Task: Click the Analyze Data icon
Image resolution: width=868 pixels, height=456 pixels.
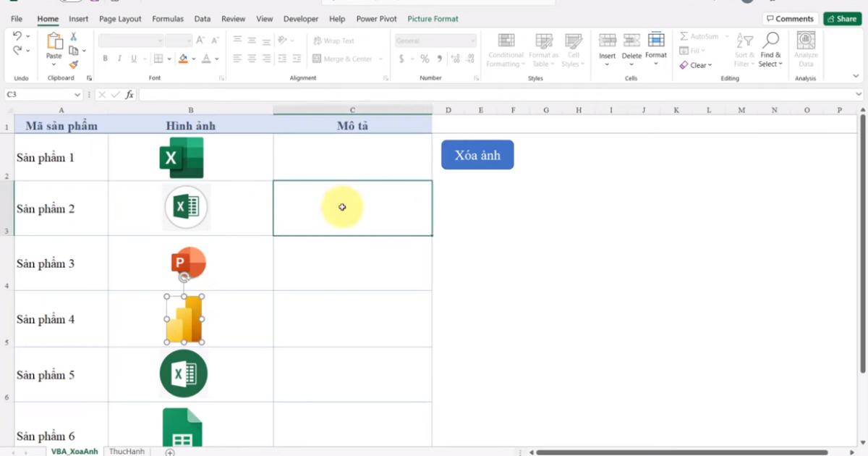Action: [806, 41]
